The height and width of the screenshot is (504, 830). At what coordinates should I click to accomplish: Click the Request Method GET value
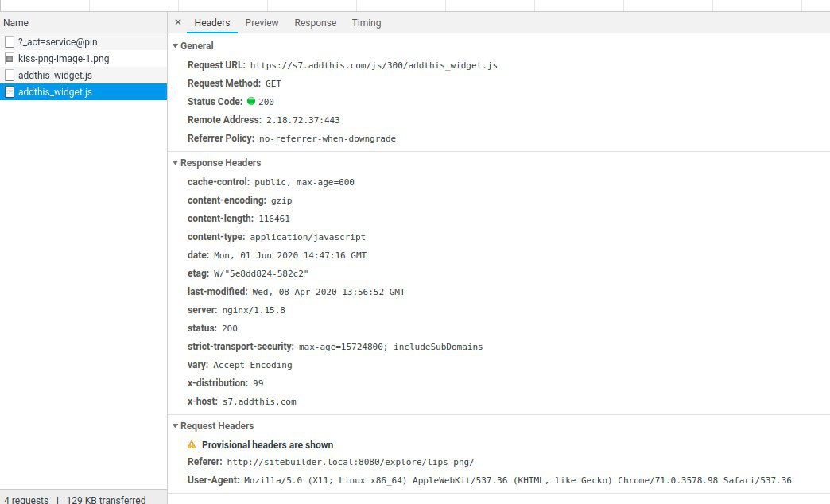pos(273,83)
